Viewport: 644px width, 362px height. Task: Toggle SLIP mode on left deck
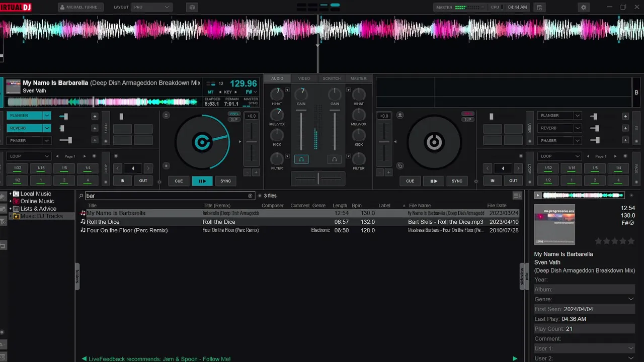tap(234, 119)
